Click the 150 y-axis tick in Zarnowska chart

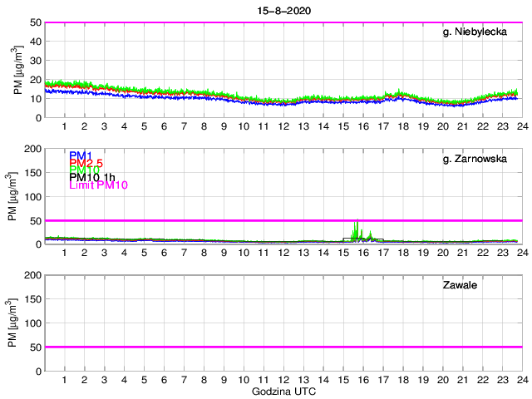(31, 172)
